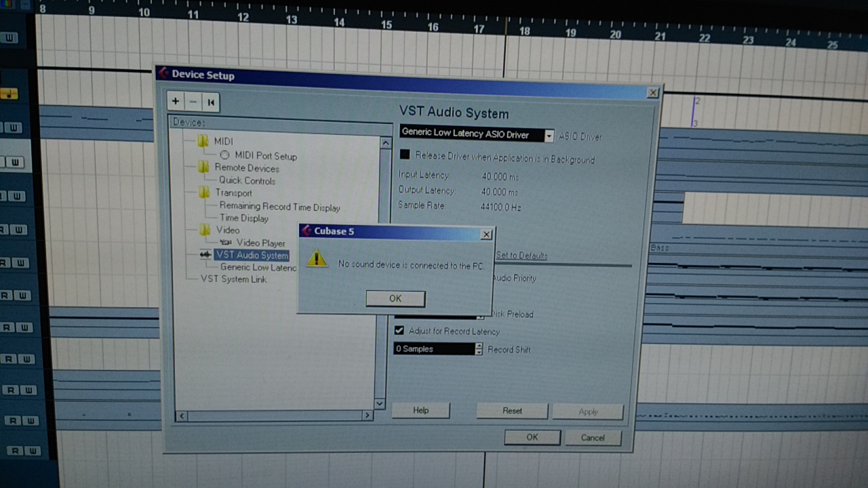Image resolution: width=868 pixels, height=488 pixels.
Task: Toggle Release Driver when Application in Background
Action: [405, 155]
